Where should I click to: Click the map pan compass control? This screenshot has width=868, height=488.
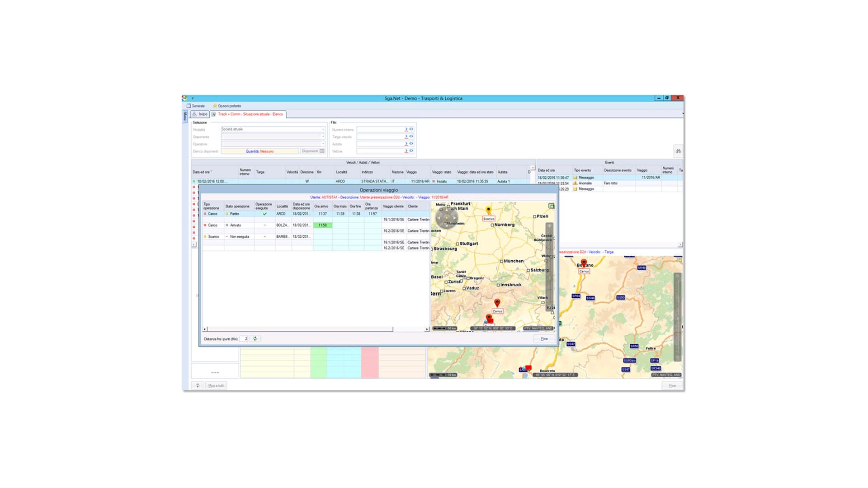447,218
